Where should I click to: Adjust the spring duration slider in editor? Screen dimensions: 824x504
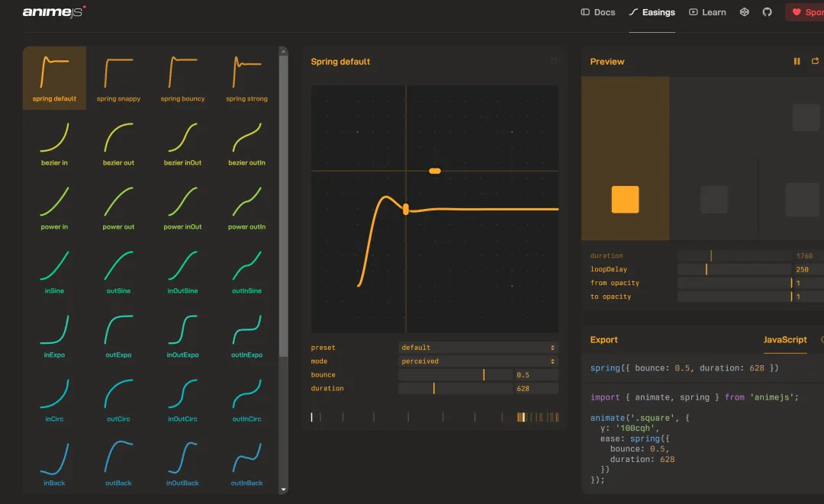(455, 389)
